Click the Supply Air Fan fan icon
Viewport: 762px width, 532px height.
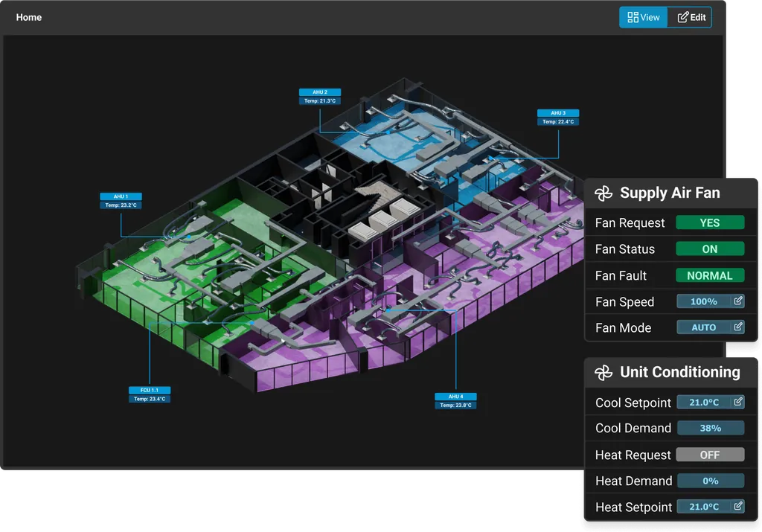(603, 193)
